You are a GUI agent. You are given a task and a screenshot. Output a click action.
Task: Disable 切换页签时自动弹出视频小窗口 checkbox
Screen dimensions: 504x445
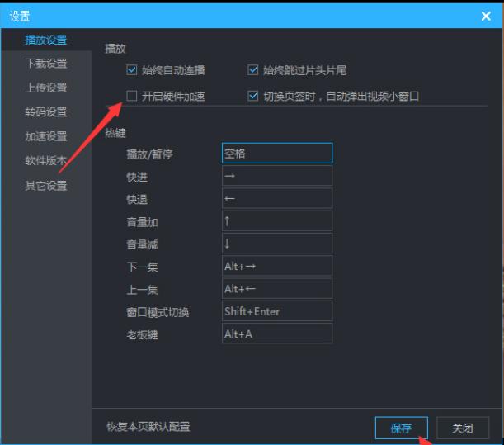point(253,96)
